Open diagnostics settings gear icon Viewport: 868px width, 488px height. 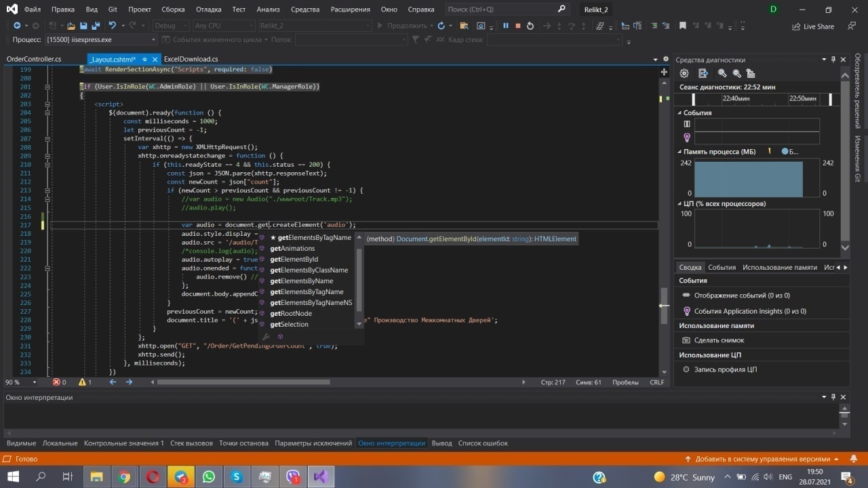(x=684, y=73)
